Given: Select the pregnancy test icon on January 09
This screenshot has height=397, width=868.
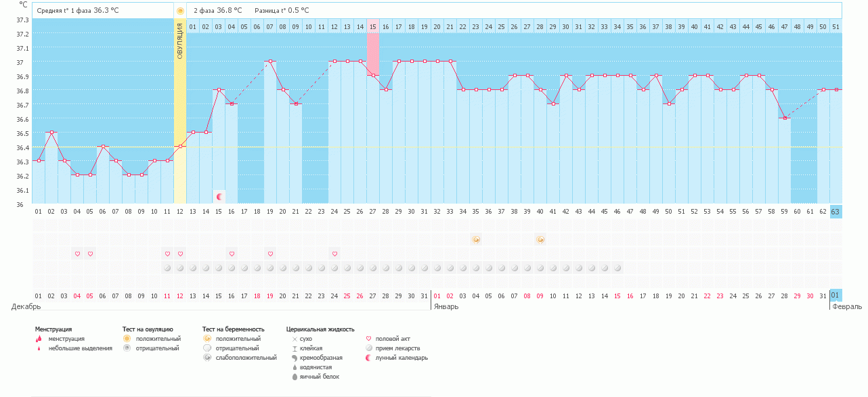Looking at the screenshot, I should (540, 239).
